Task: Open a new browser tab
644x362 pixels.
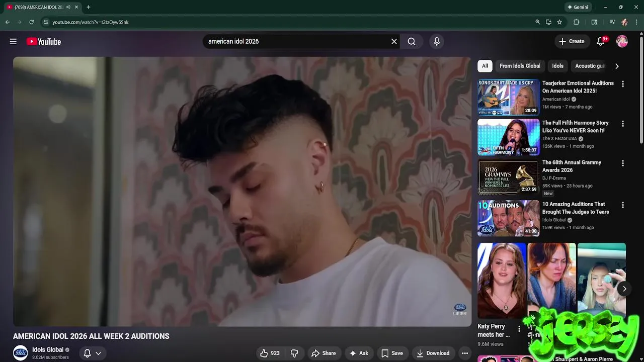Action: pos(89,7)
